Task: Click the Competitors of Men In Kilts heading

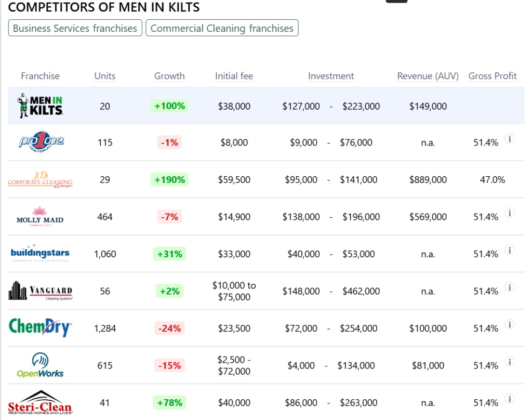Action: [x=104, y=7]
